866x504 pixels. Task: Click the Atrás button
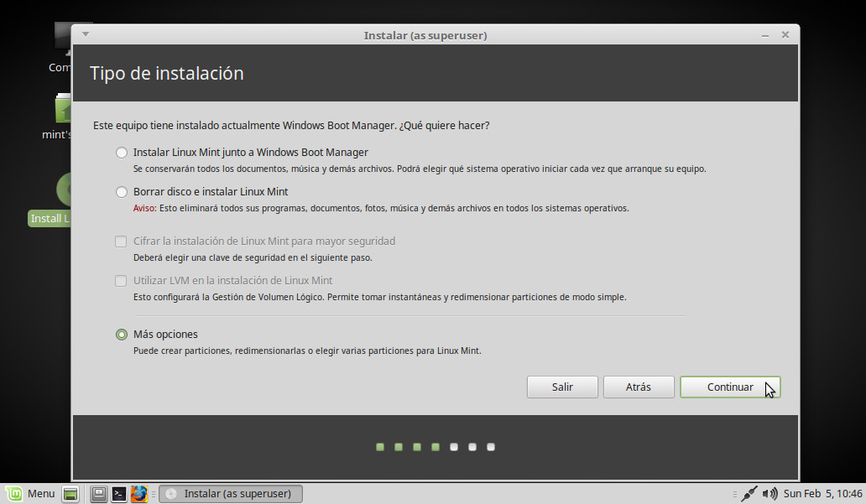tap(639, 387)
